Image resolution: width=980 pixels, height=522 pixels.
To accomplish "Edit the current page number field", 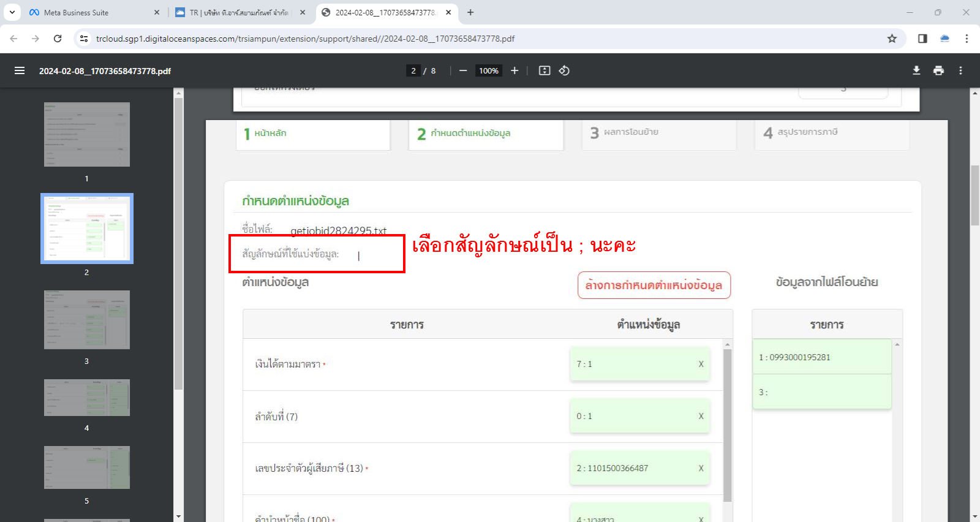I will pyautogui.click(x=413, y=70).
